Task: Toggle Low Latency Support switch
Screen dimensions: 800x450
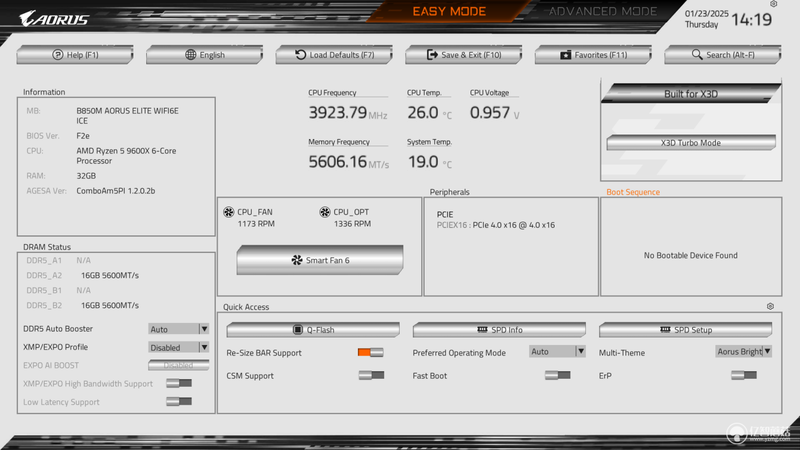Action: (x=179, y=402)
